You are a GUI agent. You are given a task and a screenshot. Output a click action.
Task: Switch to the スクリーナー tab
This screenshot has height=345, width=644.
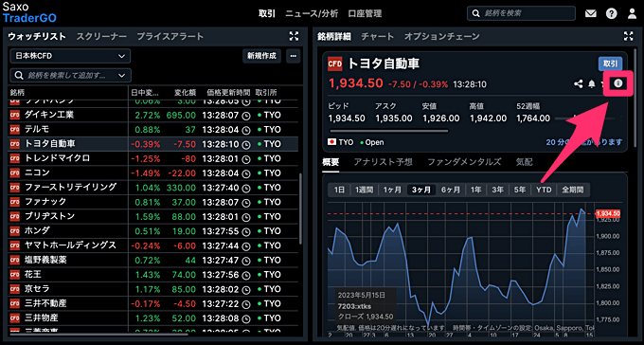101,36
